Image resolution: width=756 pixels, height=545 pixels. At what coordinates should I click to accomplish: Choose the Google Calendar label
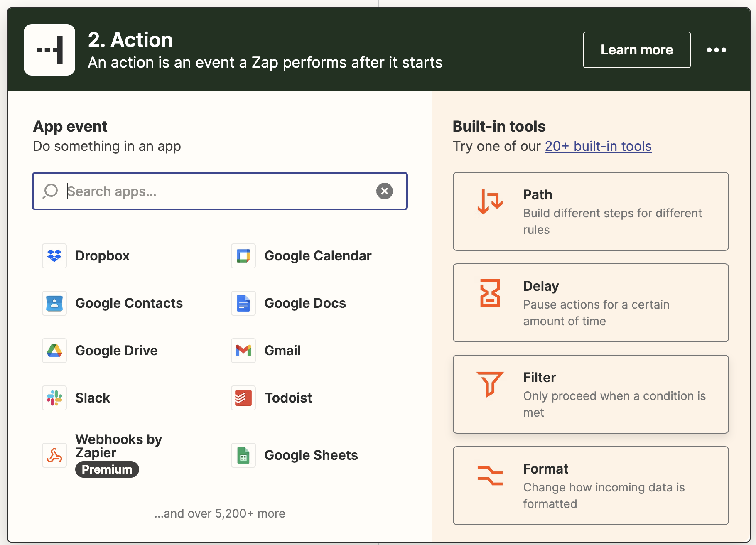pos(318,256)
